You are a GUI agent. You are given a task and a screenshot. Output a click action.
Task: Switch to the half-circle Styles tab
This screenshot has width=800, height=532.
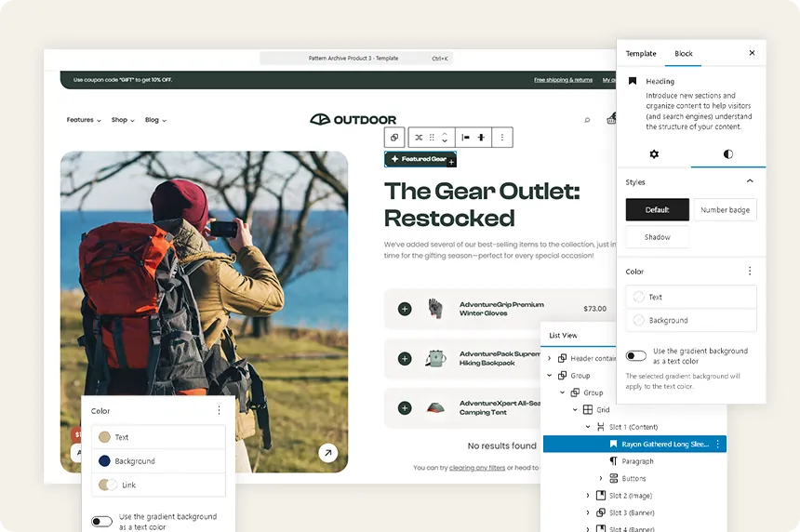coord(728,154)
